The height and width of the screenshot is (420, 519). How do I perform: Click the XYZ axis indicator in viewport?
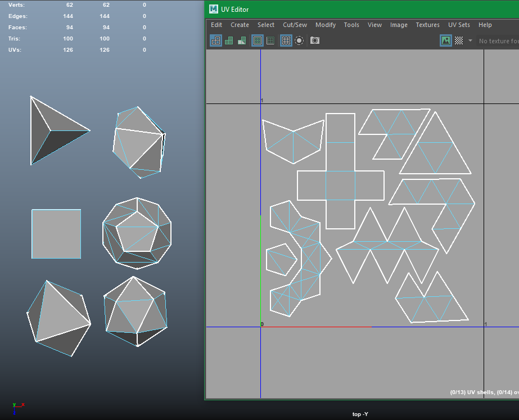[x=18, y=408]
